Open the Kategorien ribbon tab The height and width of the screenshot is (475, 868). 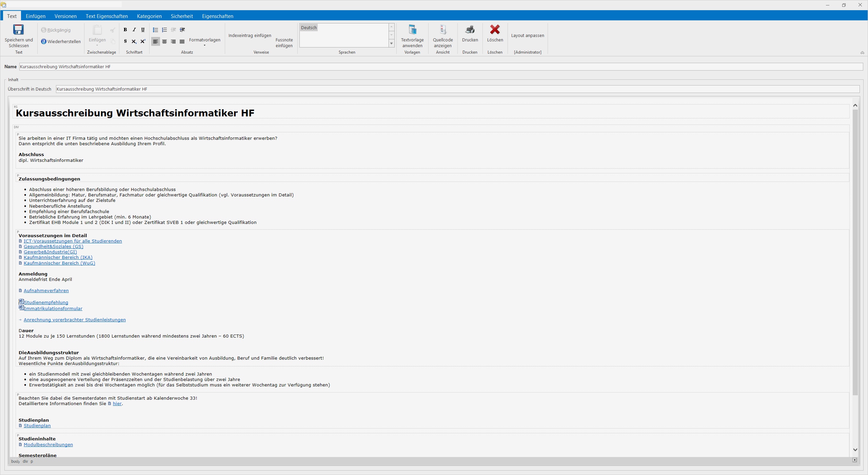click(x=149, y=16)
